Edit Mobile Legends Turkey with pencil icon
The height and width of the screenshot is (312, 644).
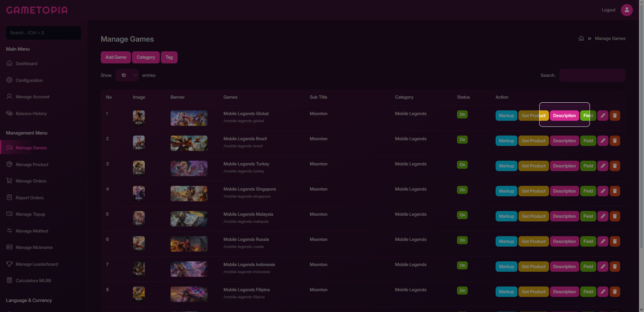tap(603, 166)
